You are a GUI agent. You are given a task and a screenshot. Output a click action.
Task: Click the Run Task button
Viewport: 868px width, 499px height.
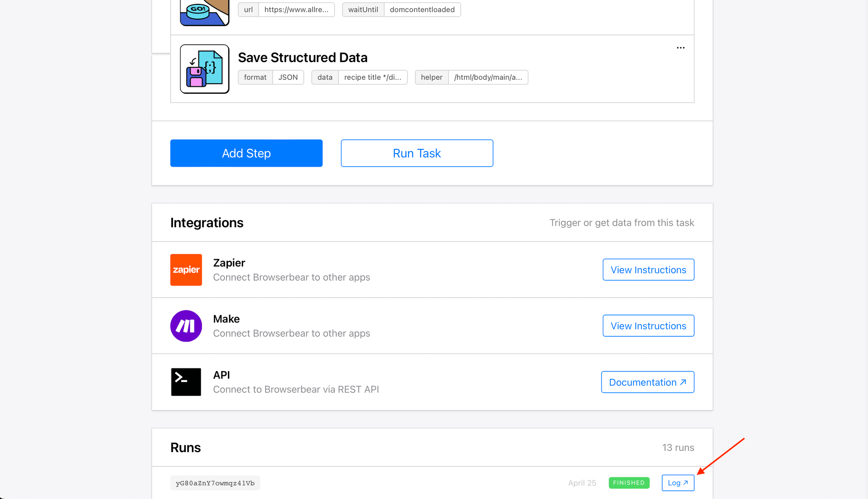(x=417, y=153)
